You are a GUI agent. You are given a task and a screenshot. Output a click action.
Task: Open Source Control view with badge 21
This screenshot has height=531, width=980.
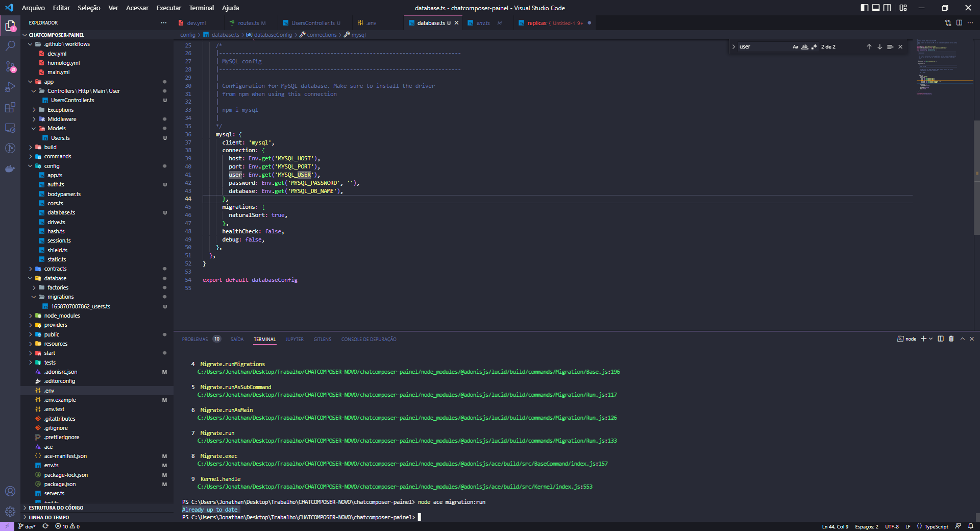point(10,66)
